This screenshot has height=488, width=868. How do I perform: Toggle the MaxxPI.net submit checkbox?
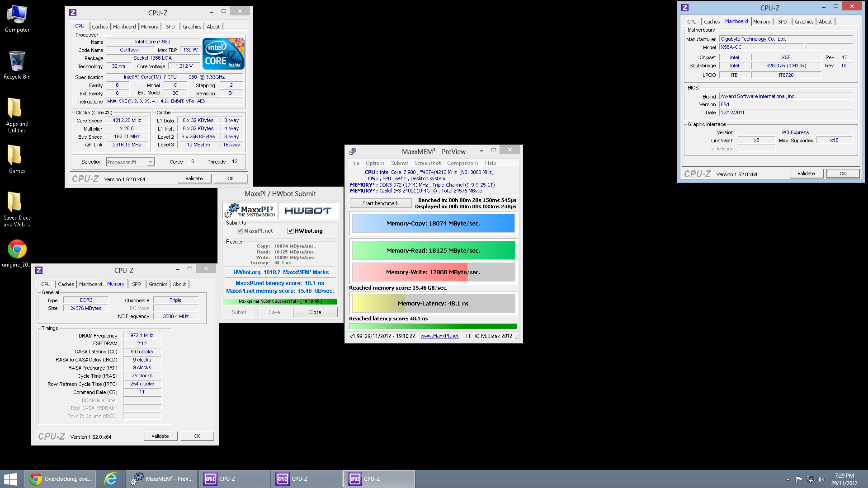[x=240, y=231]
